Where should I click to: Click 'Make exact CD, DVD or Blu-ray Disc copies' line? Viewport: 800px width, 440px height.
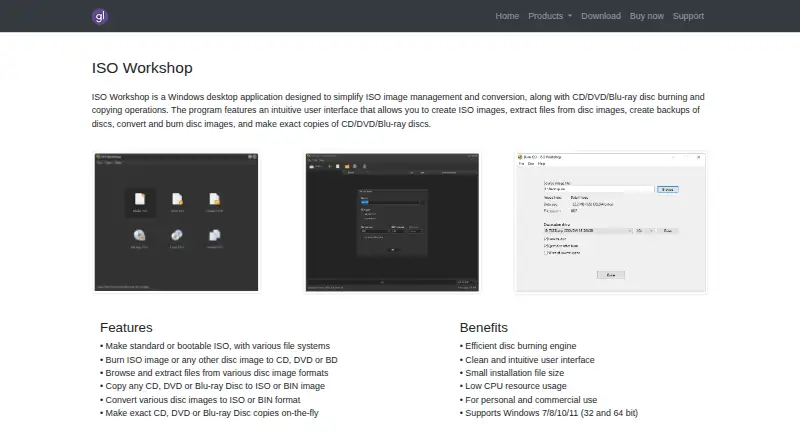point(209,413)
